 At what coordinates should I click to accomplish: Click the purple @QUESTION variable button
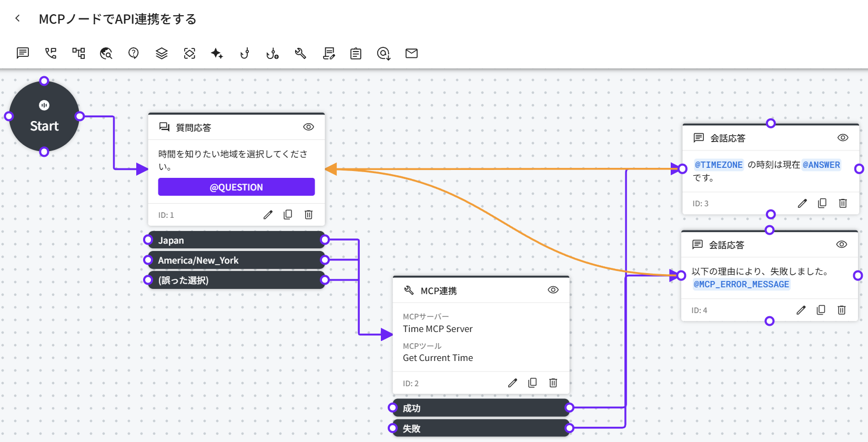tap(236, 187)
